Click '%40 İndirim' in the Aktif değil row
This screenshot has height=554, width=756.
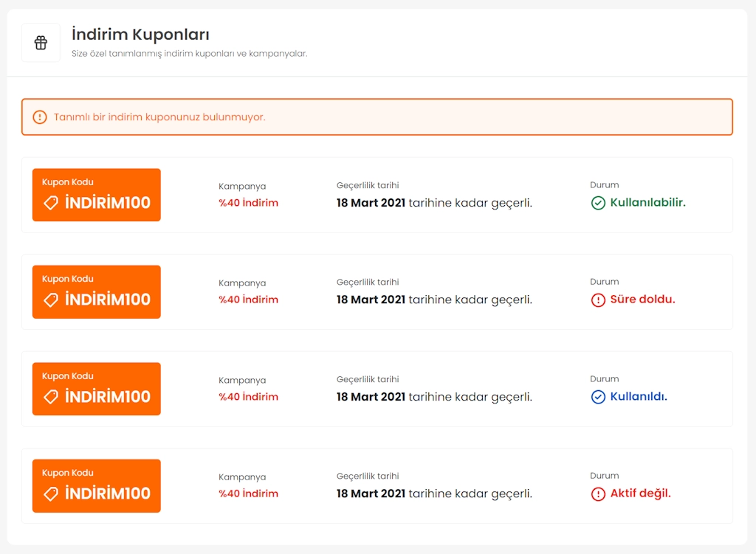(x=248, y=494)
